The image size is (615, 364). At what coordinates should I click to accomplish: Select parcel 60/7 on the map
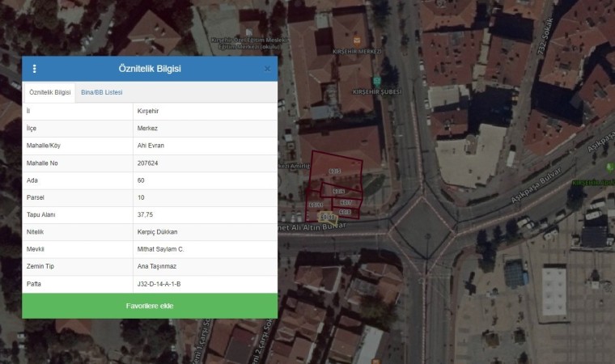[x=346, y=202]
